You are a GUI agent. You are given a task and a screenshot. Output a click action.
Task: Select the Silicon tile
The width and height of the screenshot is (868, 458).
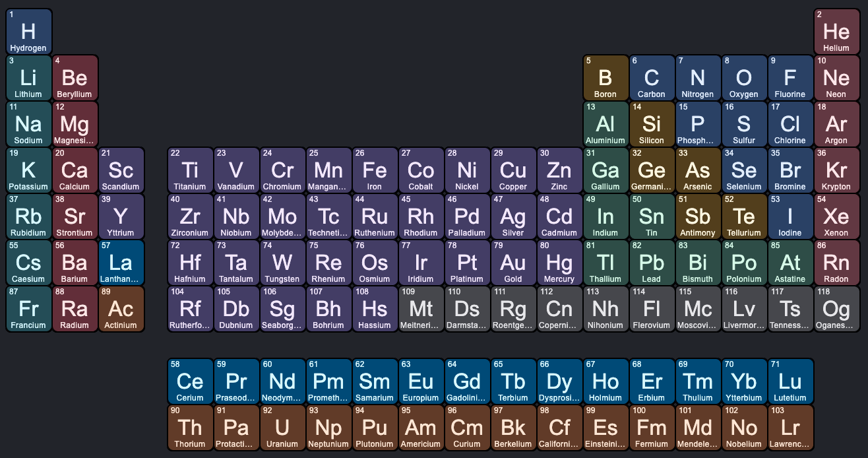click(x=652, y=124)
